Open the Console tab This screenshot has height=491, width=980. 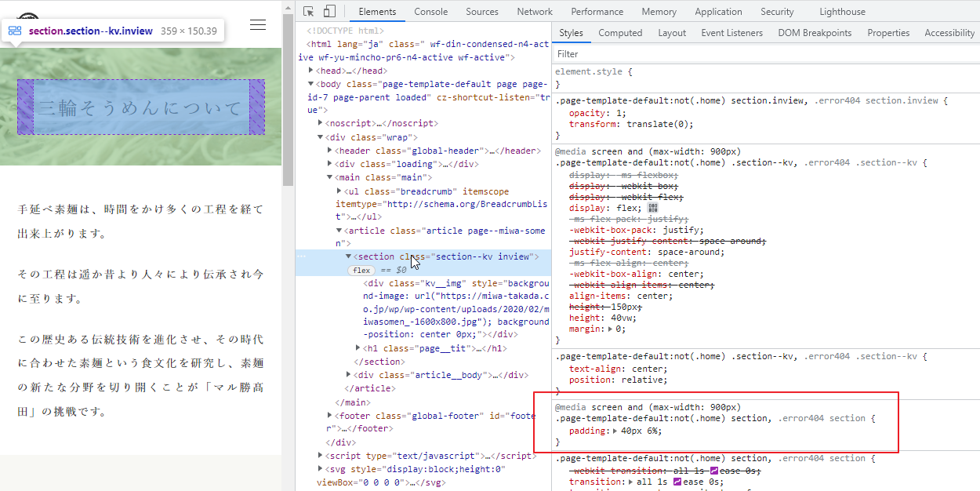(431, 12)
